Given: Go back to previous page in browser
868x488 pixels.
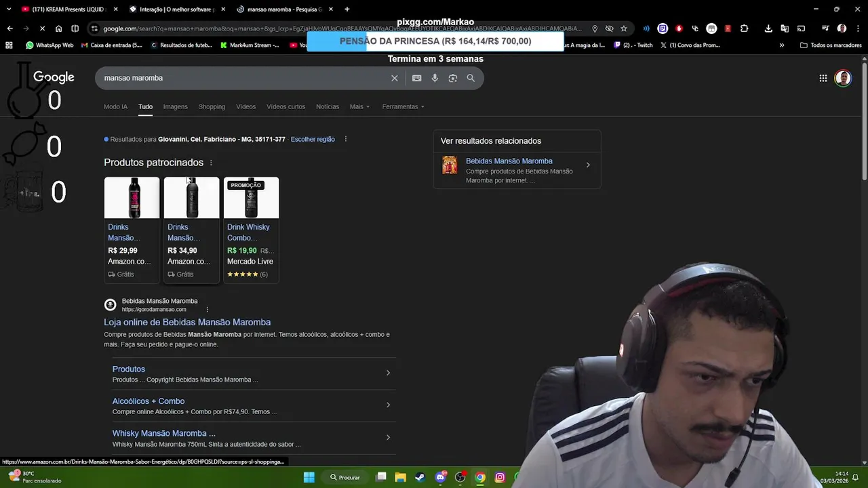Looking at the screenshot, I should (x=9, y=28).
